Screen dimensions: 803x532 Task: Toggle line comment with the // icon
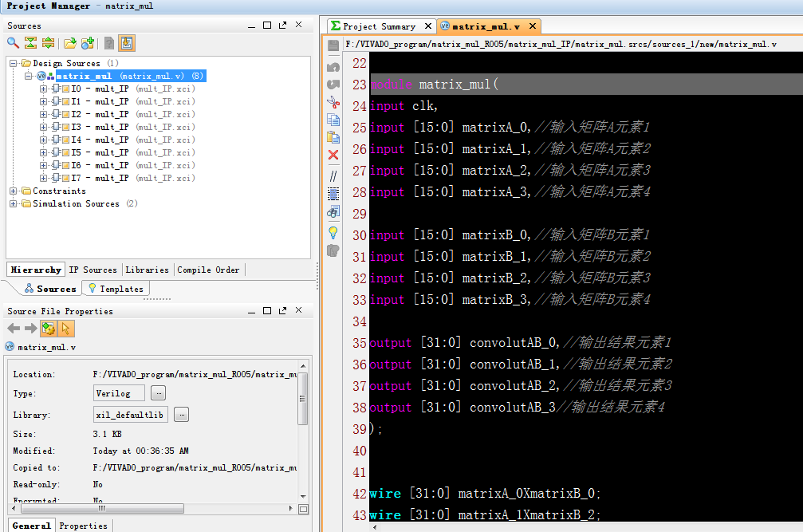[x=333, y=175]
